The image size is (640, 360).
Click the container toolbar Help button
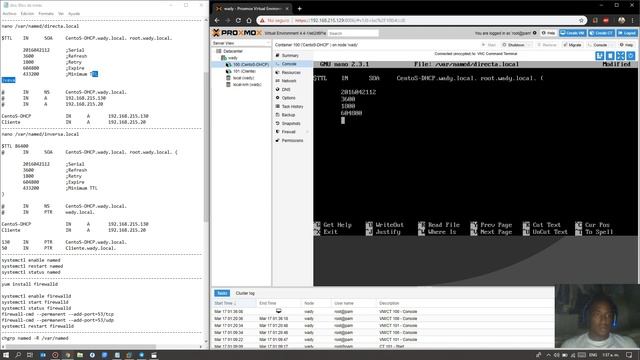[x=627, y=45]
